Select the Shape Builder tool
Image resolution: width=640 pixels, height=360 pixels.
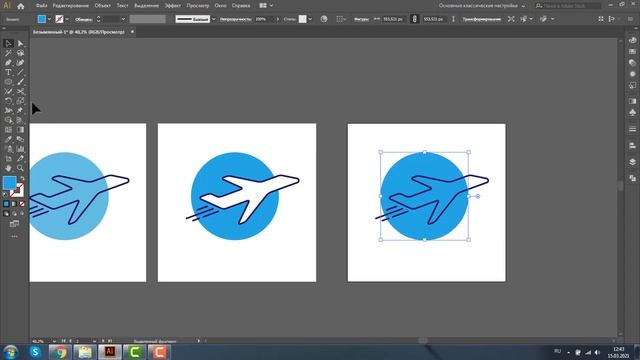pos(8,120)
